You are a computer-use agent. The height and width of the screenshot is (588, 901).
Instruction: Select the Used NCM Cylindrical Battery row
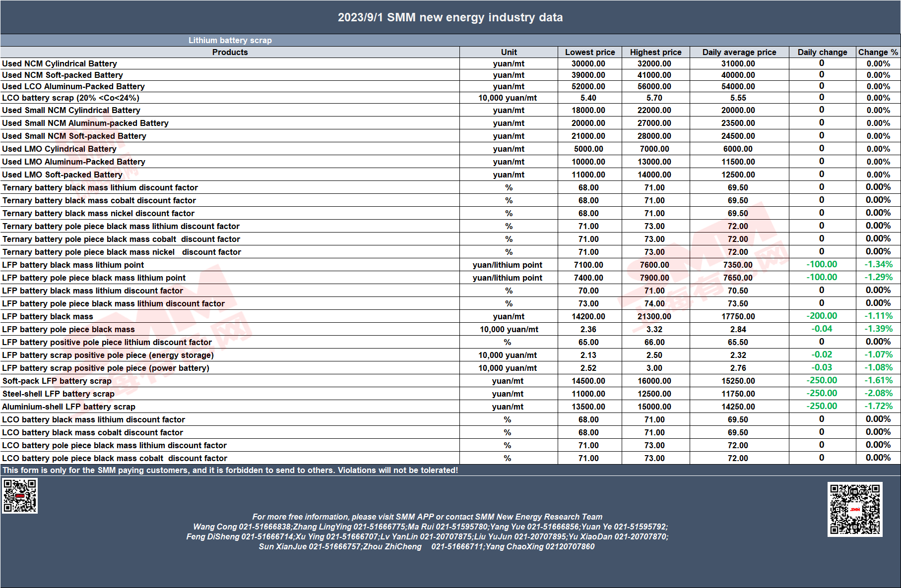(x=450, y=63)
